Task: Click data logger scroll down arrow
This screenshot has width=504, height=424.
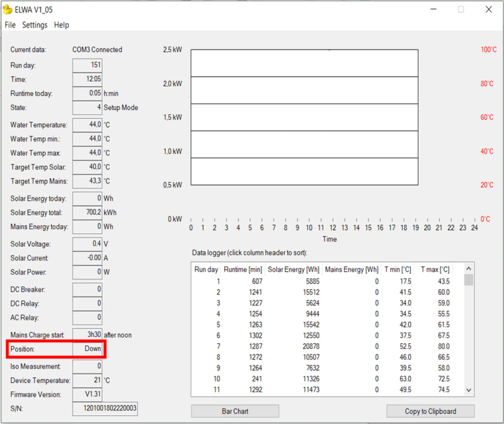Action: tap(469, 390)
